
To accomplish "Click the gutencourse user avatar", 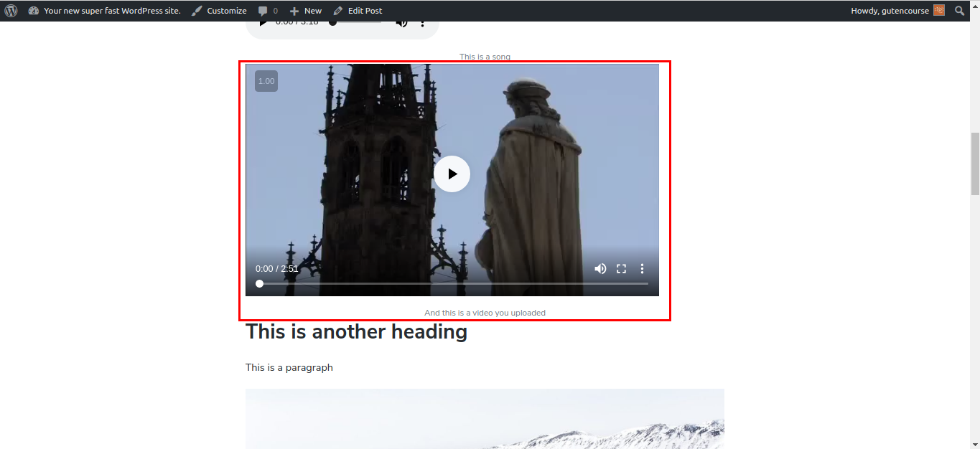I will pos(939,11).
